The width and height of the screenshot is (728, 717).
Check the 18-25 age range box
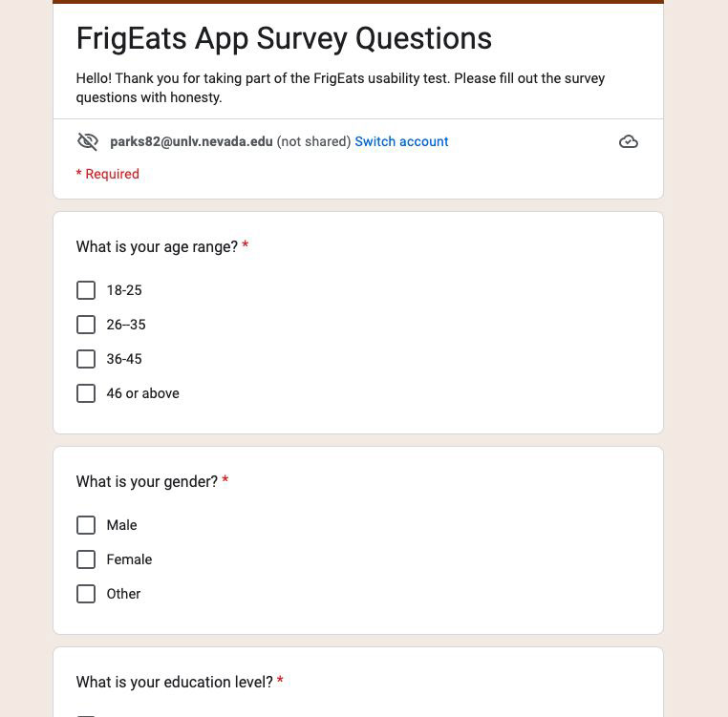pos(86,290)
